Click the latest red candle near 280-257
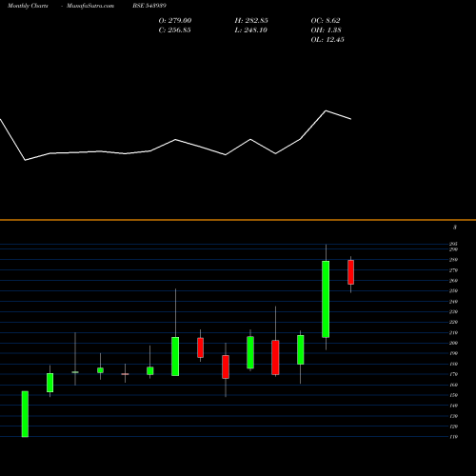This screenshot has width=476, height=476. [x=350, y=272]
